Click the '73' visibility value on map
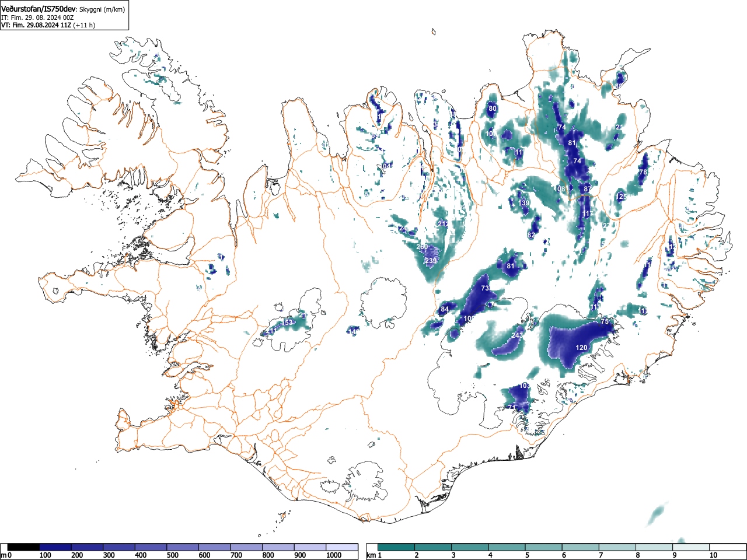This screenshot has width=747, height=560. tap(485, 289)
